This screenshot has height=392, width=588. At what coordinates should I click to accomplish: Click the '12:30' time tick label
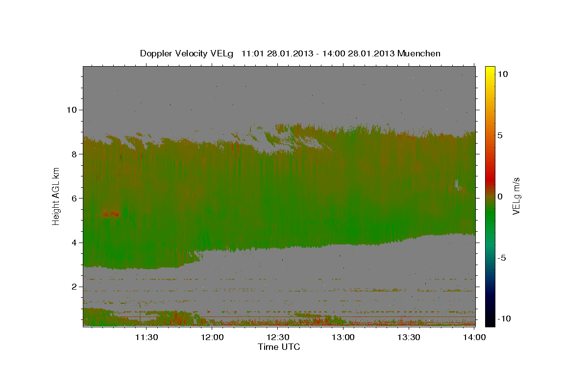[278, 337]
